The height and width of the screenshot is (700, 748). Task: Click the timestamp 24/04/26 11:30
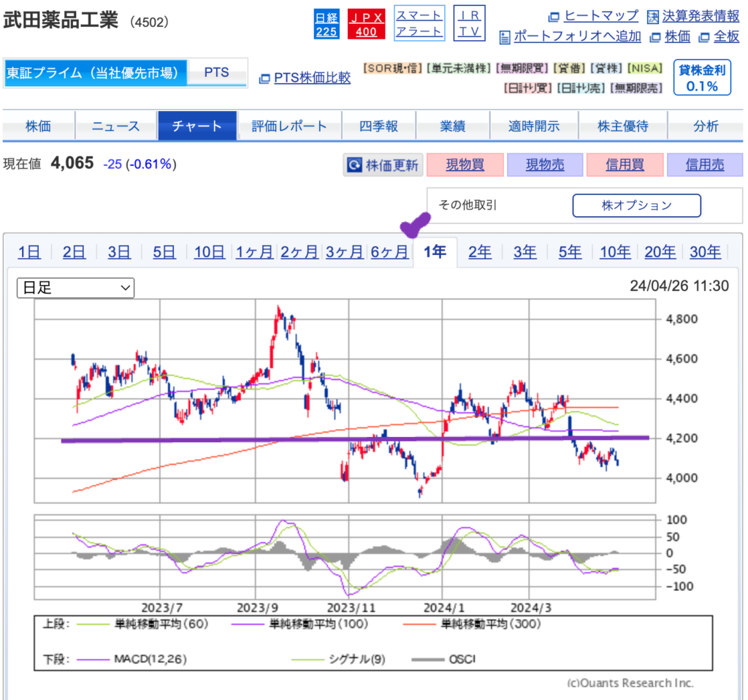679,286
